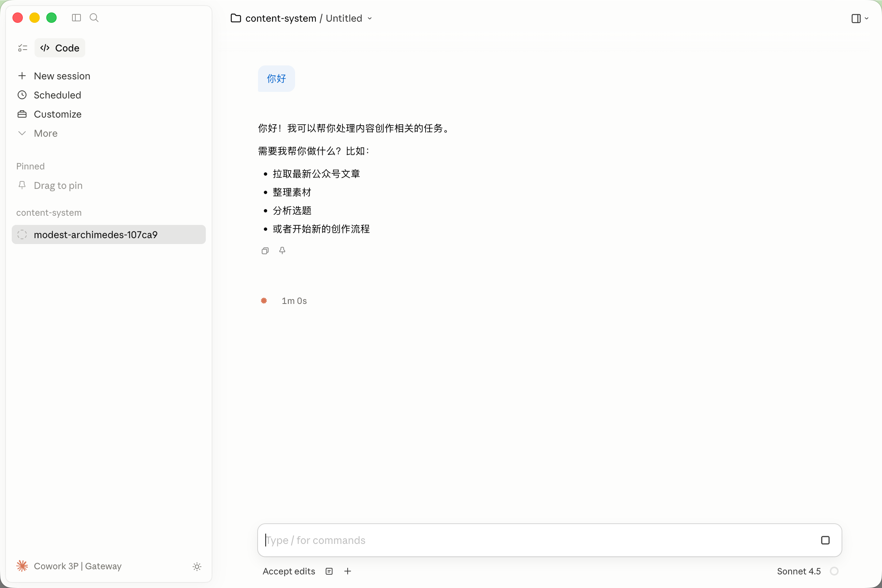Viewport: 882px width, 588px height.
Task: Open the Sonnet 4.5 model selector
Action: pyautogui.click(x=799, y=571)
